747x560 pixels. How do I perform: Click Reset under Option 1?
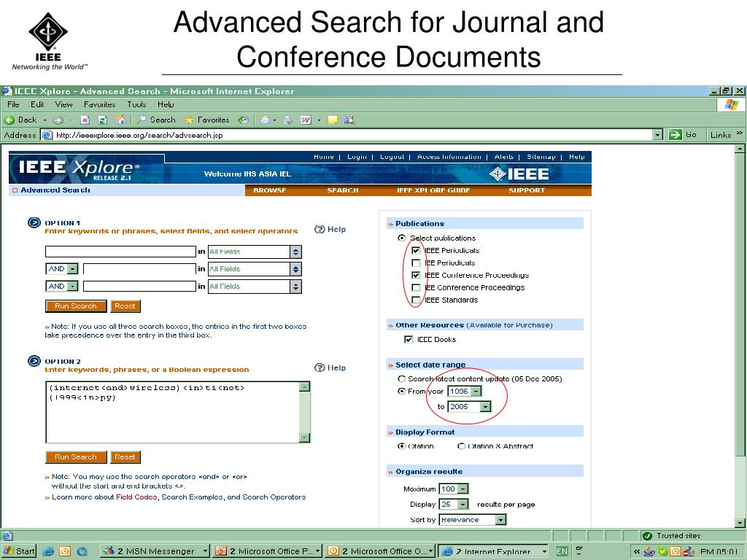tap(125, 306)
